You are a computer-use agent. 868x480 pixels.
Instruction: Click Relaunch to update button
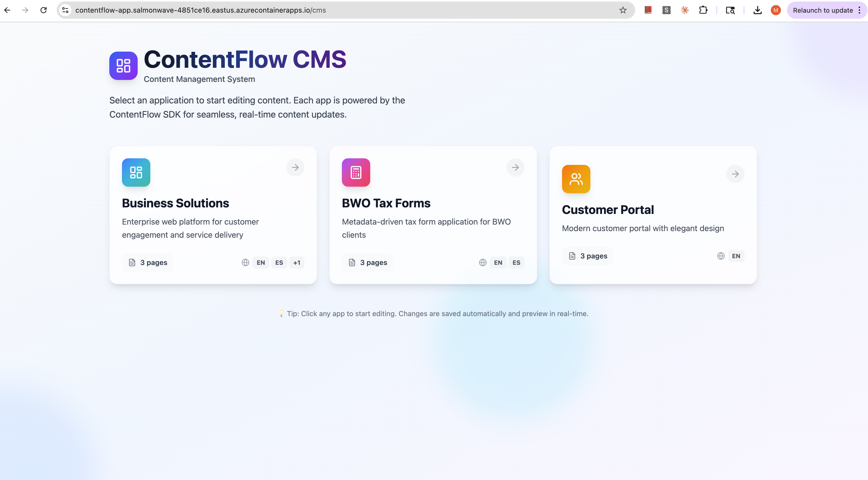point(822,10)
